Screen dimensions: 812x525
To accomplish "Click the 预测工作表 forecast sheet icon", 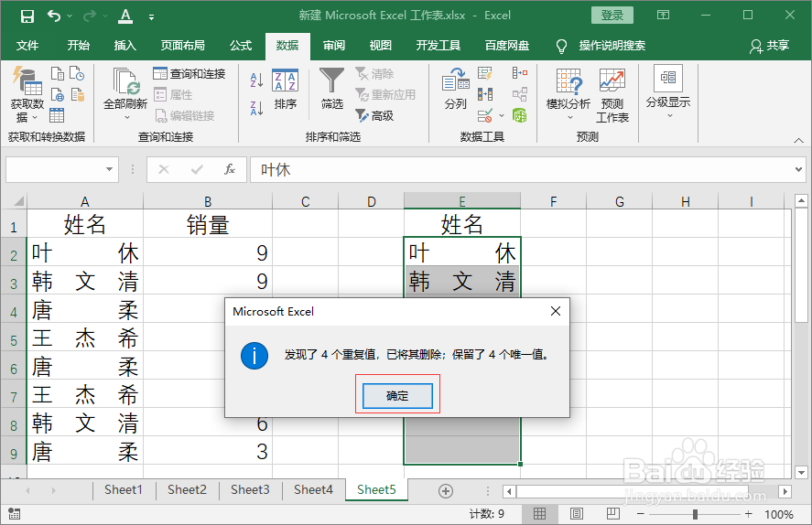I will pyautogui.click(x=612, y=95).
